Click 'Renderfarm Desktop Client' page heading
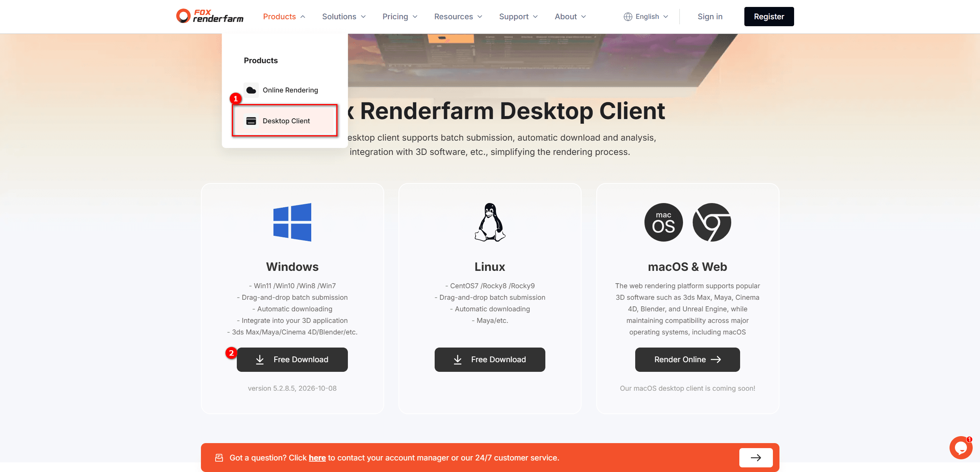 (513, 111)
